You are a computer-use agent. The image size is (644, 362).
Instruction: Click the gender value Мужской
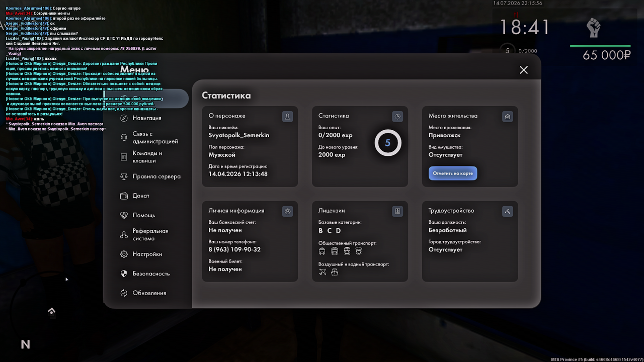[222, 155]
